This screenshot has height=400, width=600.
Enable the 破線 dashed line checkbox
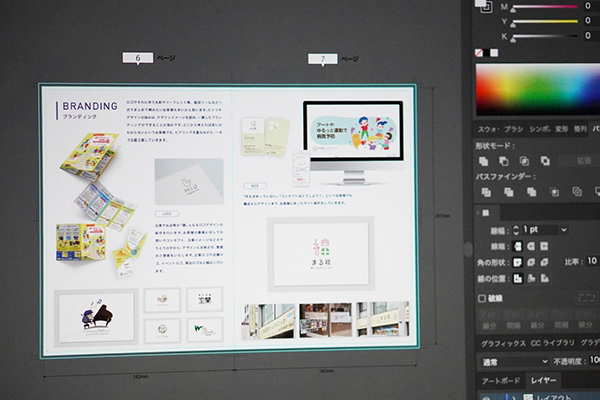point(482,298)
